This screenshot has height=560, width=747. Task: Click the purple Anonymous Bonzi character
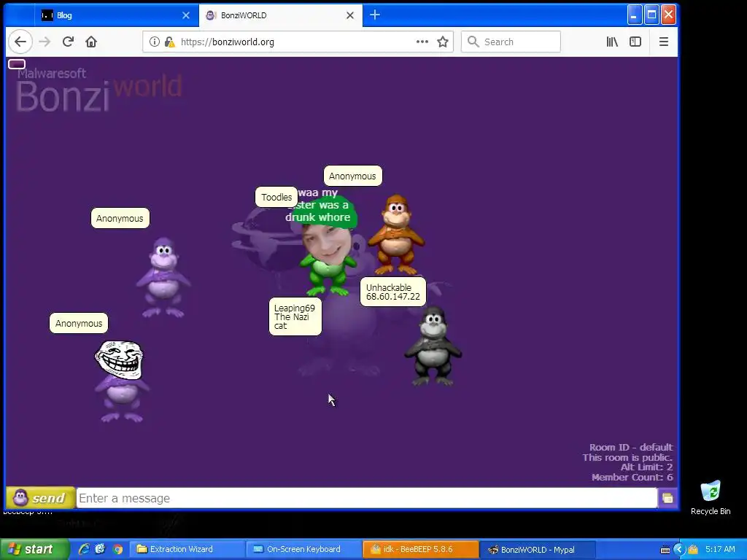click(x=163, y=278)
